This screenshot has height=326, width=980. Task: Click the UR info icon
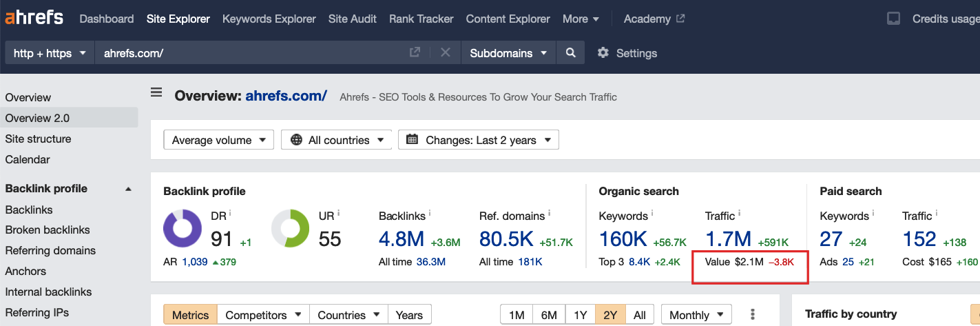[339, 213]
